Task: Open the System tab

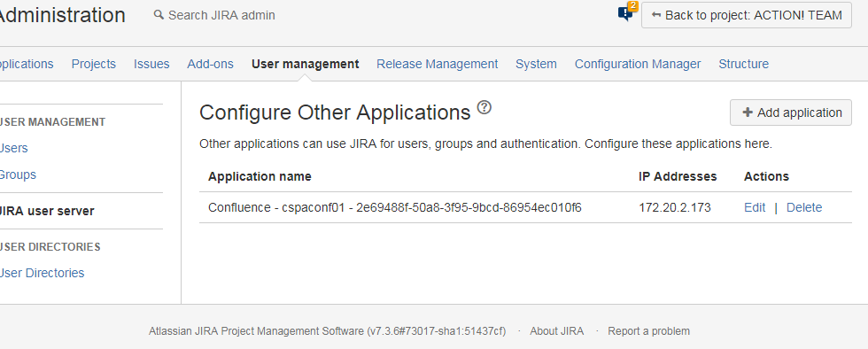Action: (536, 65)
